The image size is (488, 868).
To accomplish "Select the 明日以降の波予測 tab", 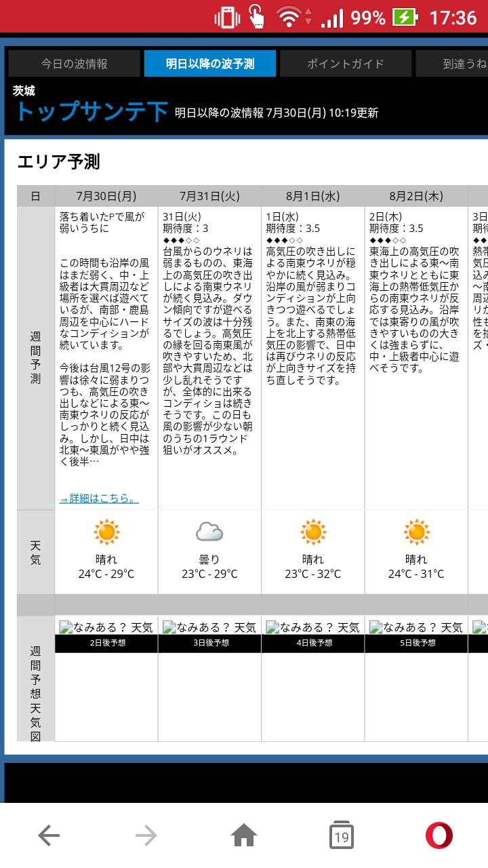I will point(210,64).
